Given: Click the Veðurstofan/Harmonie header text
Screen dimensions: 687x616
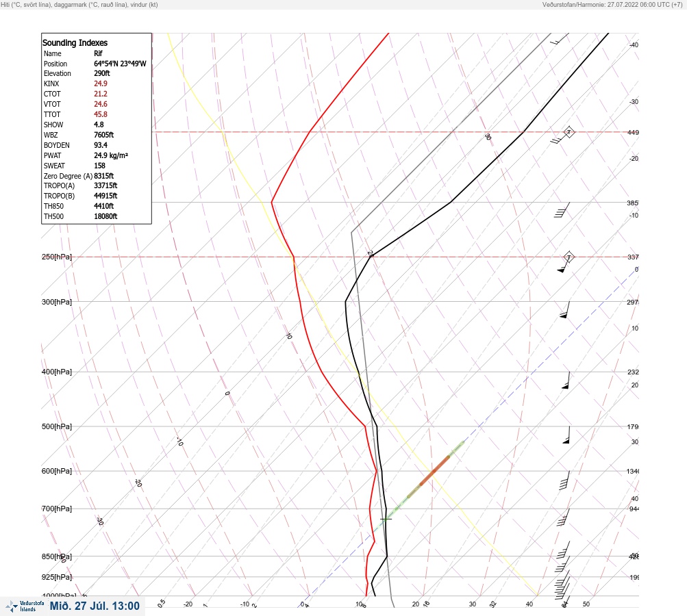Looking at the screenshot, I should tap(612, 4).
